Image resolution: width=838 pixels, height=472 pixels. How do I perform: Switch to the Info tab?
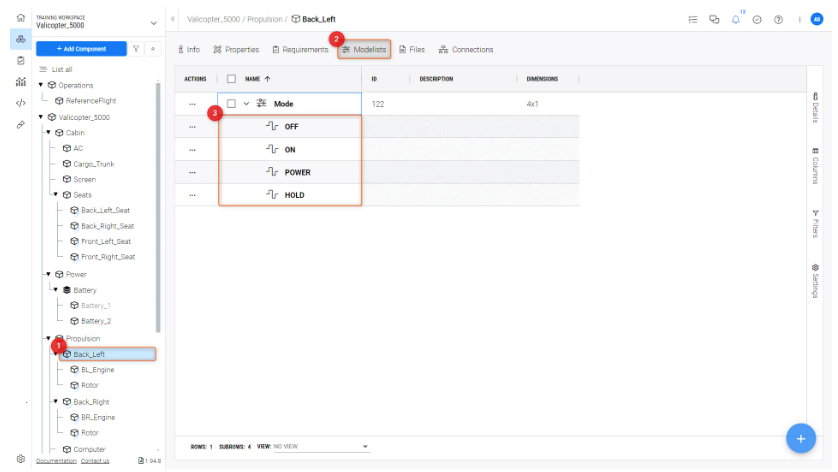coord(189,49)
